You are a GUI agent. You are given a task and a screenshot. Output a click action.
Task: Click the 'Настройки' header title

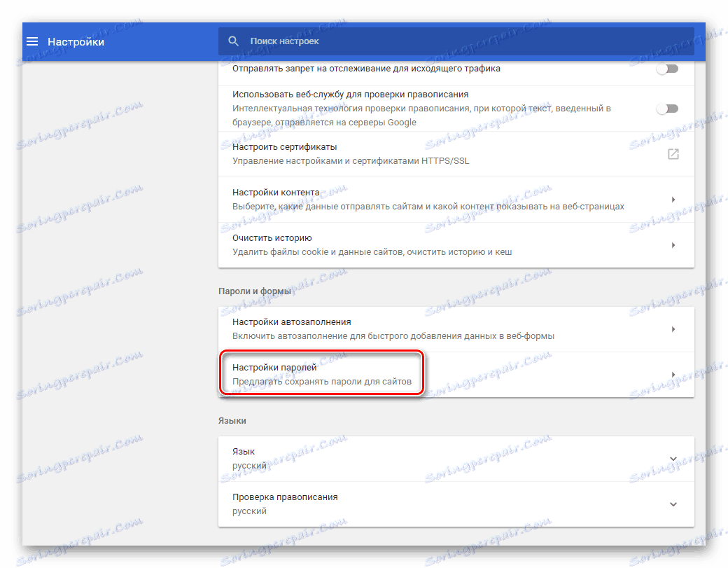76,42
